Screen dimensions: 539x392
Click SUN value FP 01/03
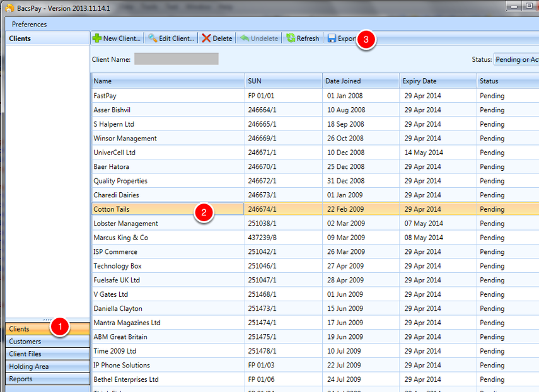[261, 365]
